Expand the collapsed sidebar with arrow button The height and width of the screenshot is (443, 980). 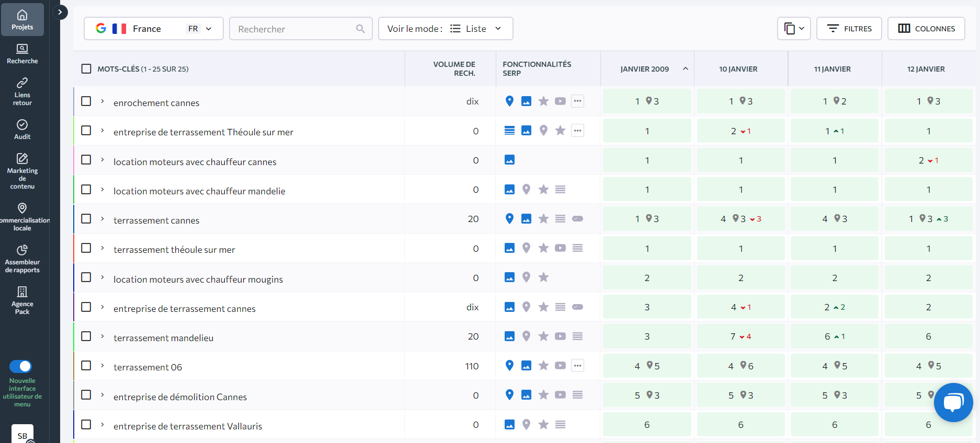(60, 12)
